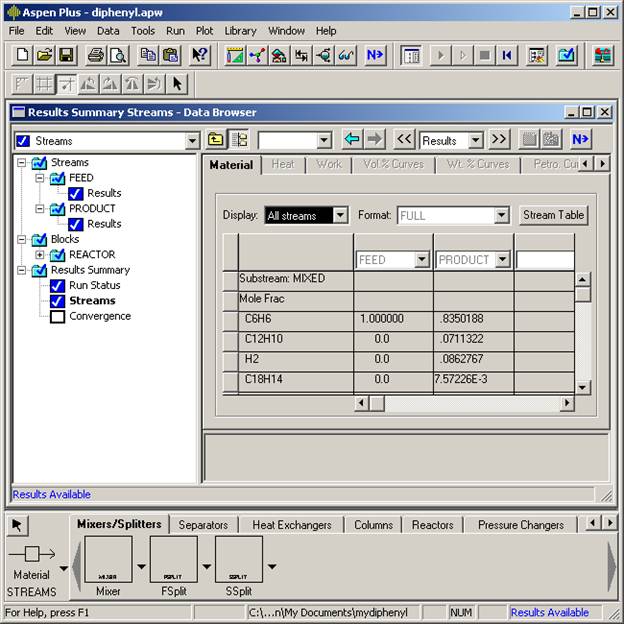
Task: Open the Plot menu
Action: [204, 31]
